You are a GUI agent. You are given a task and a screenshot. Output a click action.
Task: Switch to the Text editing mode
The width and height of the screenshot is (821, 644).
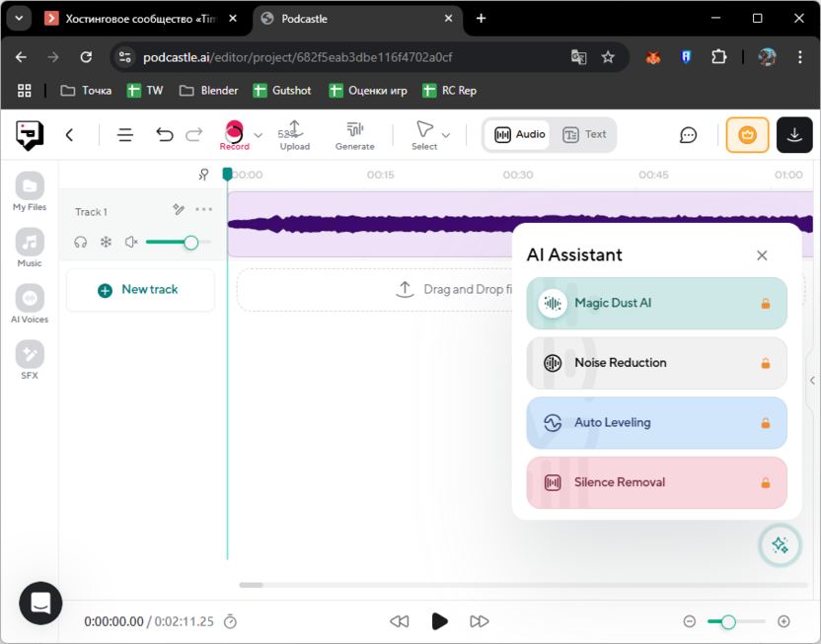(x=584, y=134)
